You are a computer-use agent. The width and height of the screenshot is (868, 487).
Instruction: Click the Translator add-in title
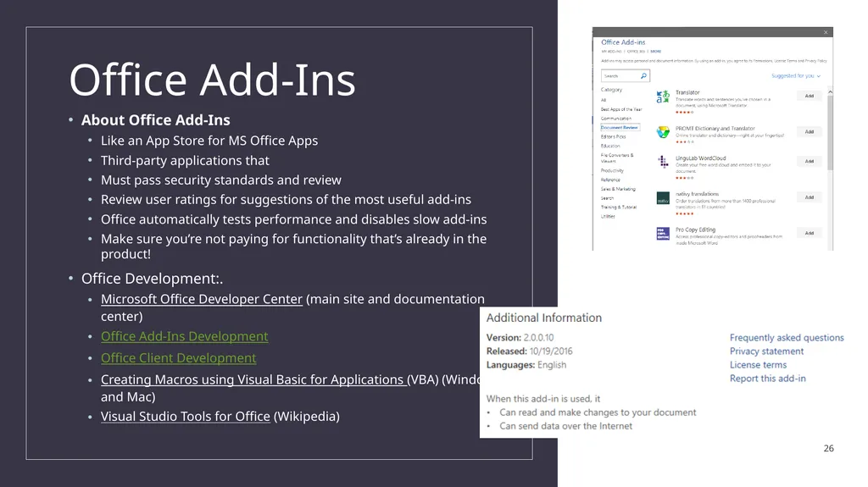(x=687, y=92)
